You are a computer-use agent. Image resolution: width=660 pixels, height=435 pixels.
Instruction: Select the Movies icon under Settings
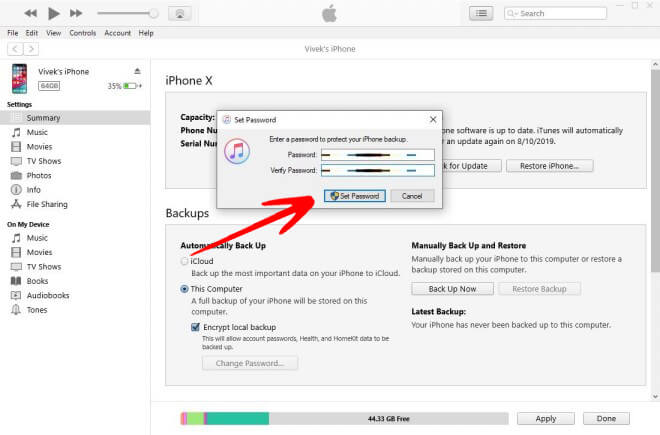coord(16,147)
